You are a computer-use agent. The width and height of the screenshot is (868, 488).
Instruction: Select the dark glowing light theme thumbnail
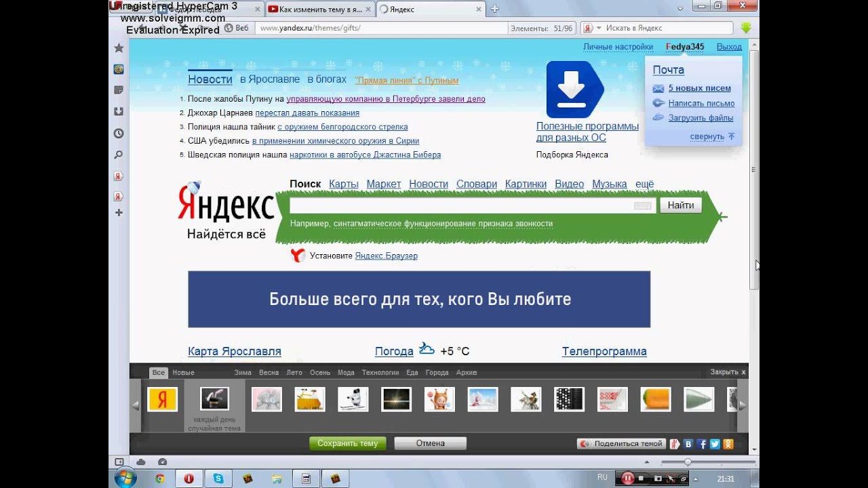pos(396,399)
